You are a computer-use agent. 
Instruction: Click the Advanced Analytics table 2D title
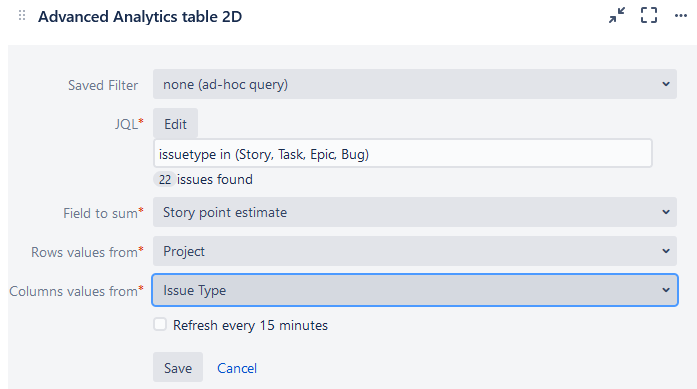coord(140,16)
